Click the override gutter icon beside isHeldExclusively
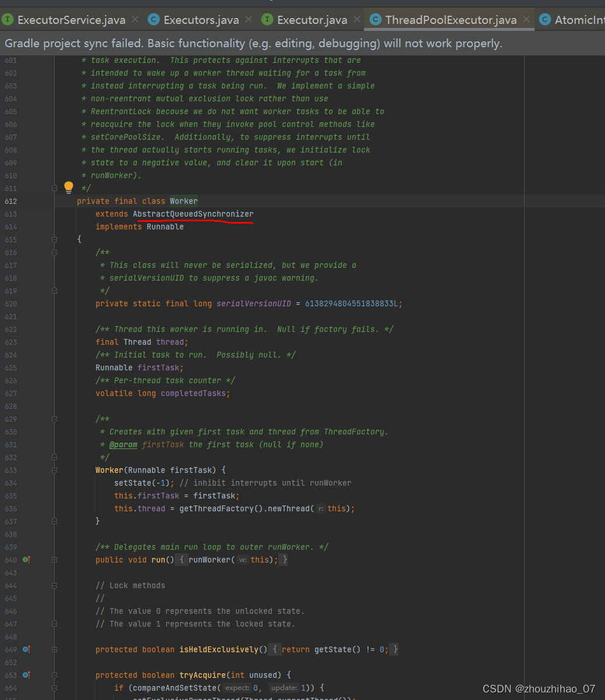 (x=26, y=649)
